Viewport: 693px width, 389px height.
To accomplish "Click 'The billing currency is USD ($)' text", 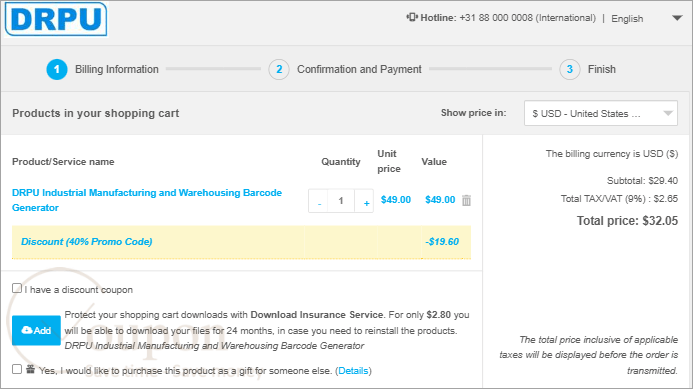I will pos(612,154).
